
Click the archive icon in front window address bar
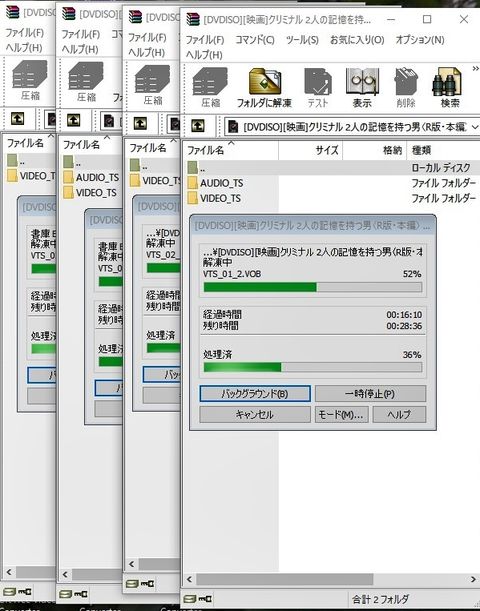pos(233,126)
